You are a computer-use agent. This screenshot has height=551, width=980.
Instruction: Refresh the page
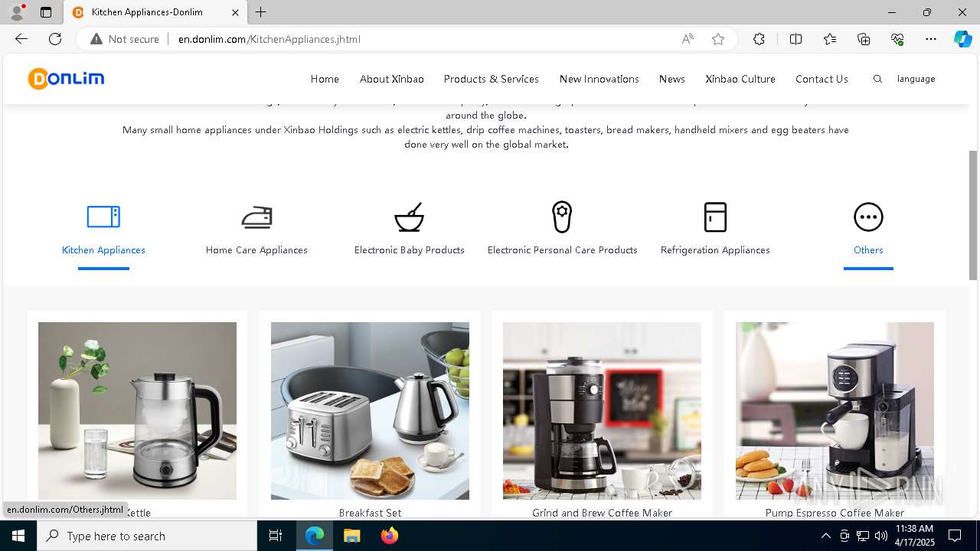click(x=55, y=39)
